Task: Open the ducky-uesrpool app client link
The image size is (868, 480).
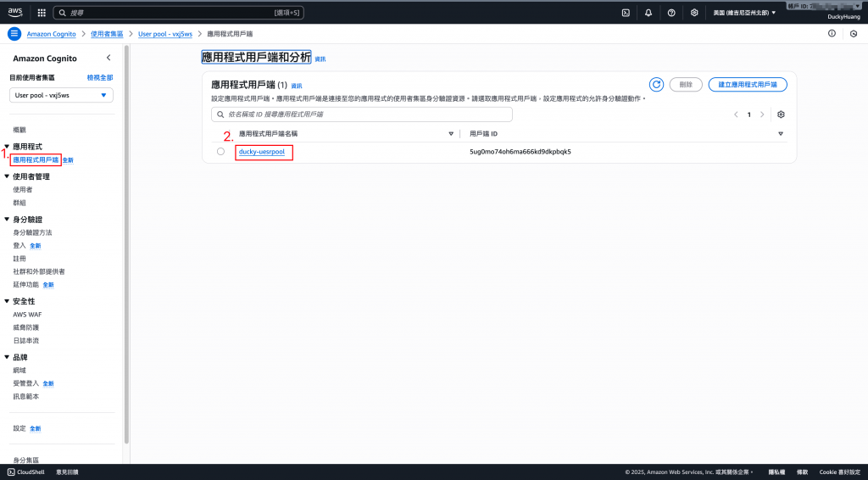Action: click(x=262, y=152)
